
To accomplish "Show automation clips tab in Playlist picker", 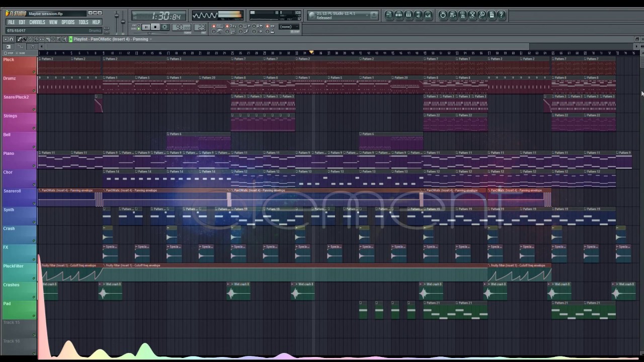I will click(20, 46).
